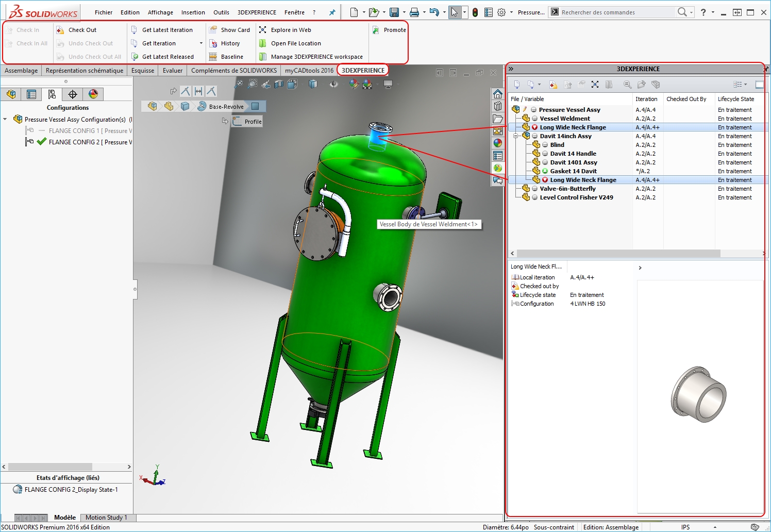Click Explore in Web
Screen dimensions: 771x532
(x=285, y=30)
